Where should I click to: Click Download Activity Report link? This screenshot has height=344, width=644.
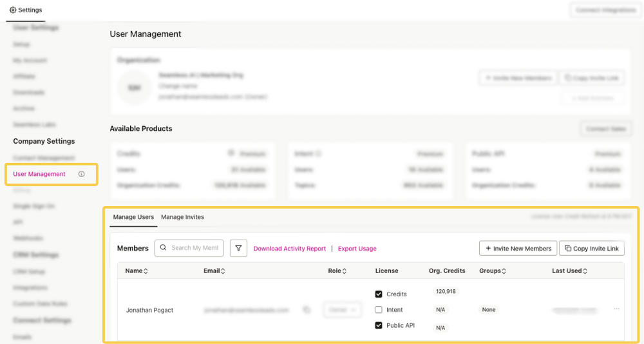[290, 249]
